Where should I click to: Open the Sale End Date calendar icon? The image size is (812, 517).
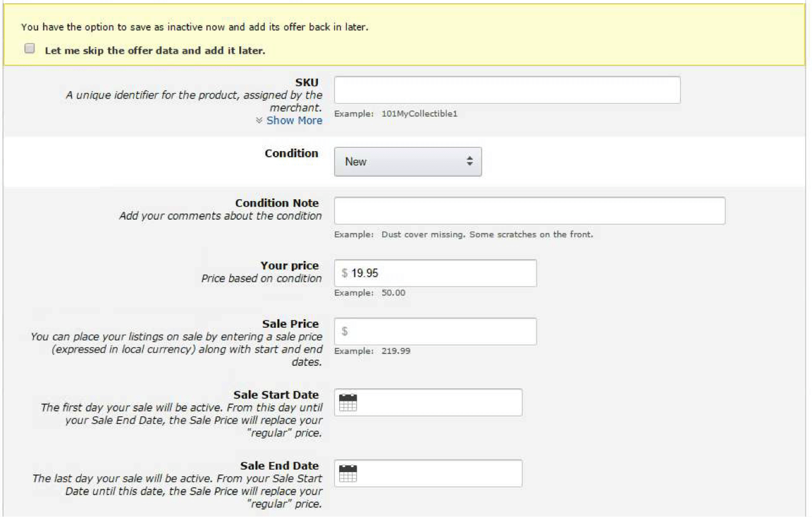point(347,474)
